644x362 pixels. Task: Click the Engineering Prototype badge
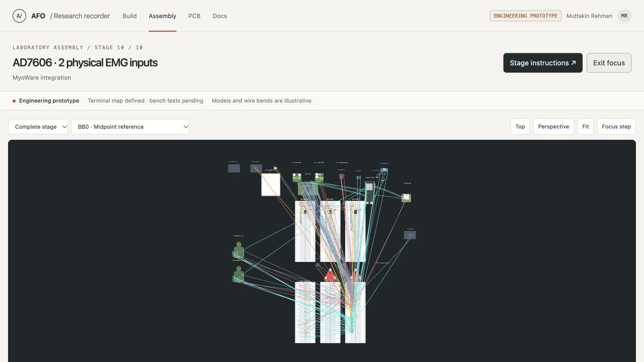pyautogui.click(x=525, y=16)
